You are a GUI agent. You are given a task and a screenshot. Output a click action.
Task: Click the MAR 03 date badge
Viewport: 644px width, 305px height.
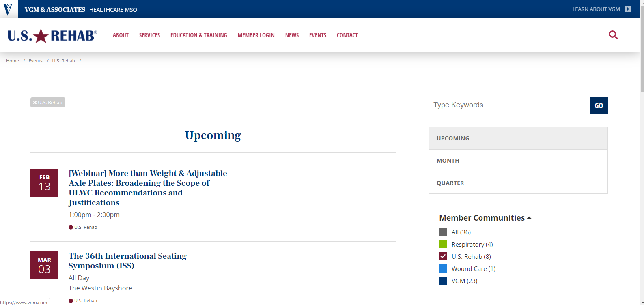pyautogui.click(x=44, y=265)
